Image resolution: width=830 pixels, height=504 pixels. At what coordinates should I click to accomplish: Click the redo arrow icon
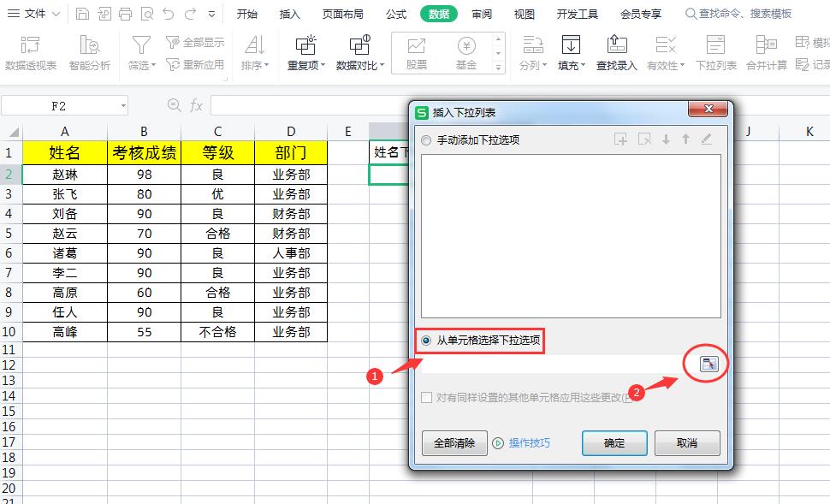[x=191, y=14]
